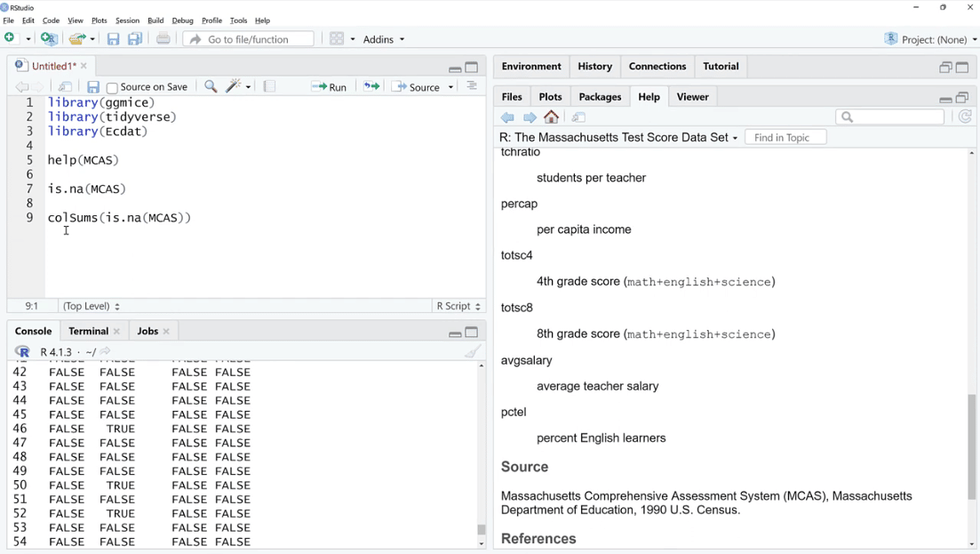Click the Source button
The height and width of the screenshot is (554, 980).
(x=416, y=87)
